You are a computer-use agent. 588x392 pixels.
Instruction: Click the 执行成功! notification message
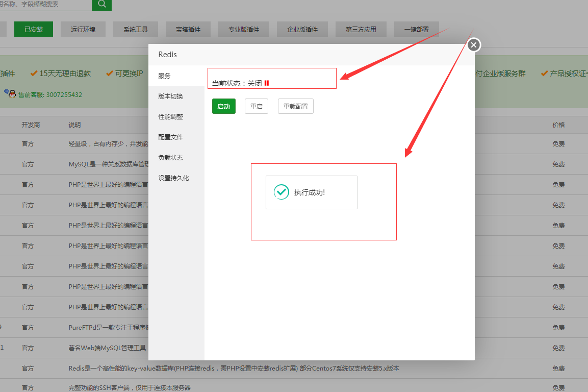[310, 192]
